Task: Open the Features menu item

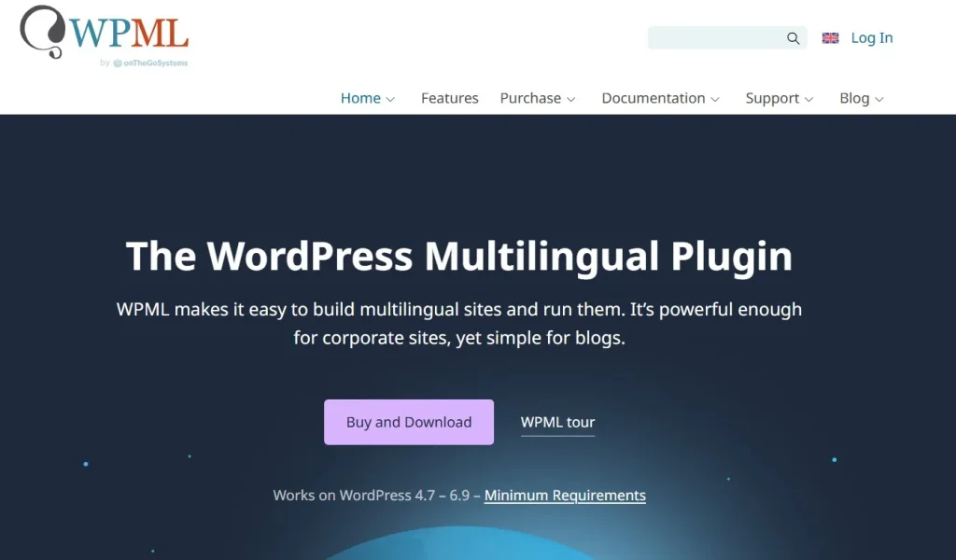Action: pyautogui.click(x=449, y=98)
